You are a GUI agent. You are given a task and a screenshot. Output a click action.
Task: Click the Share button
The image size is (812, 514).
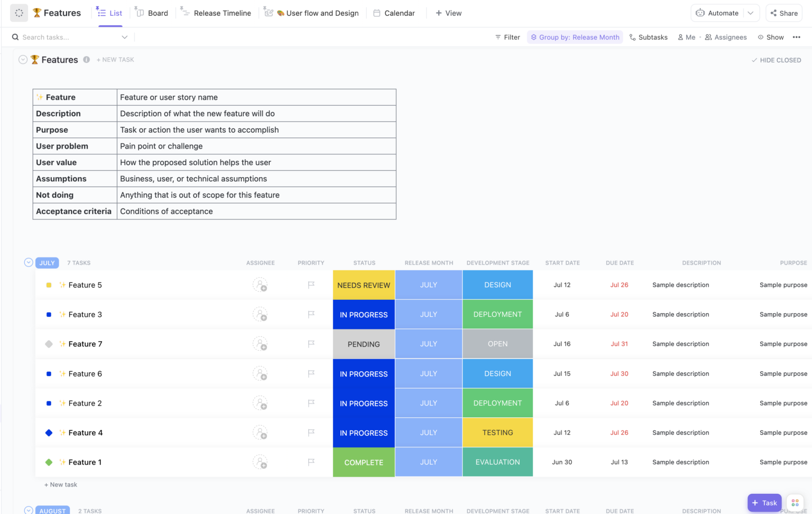pyautogui.click(x=784, y=13)
